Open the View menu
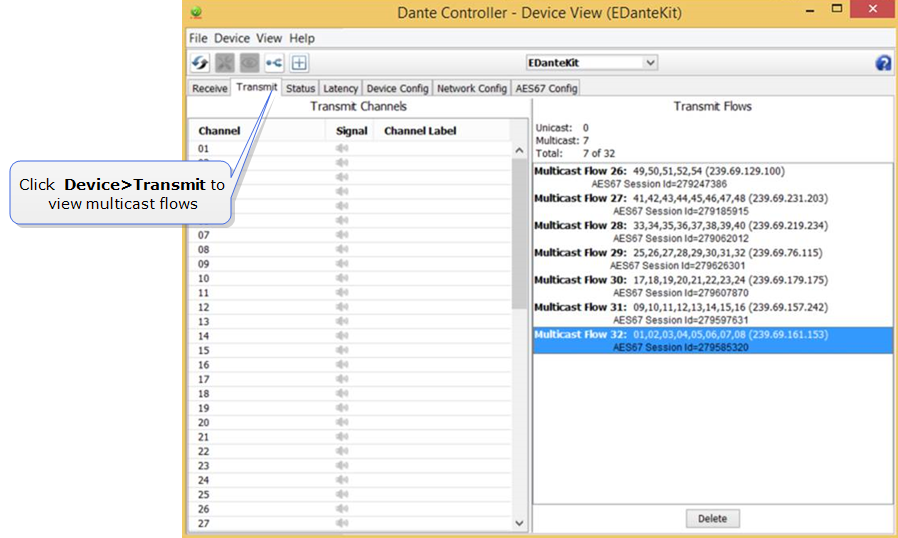This screenshot has width=898, height=538. coord(269,38)
